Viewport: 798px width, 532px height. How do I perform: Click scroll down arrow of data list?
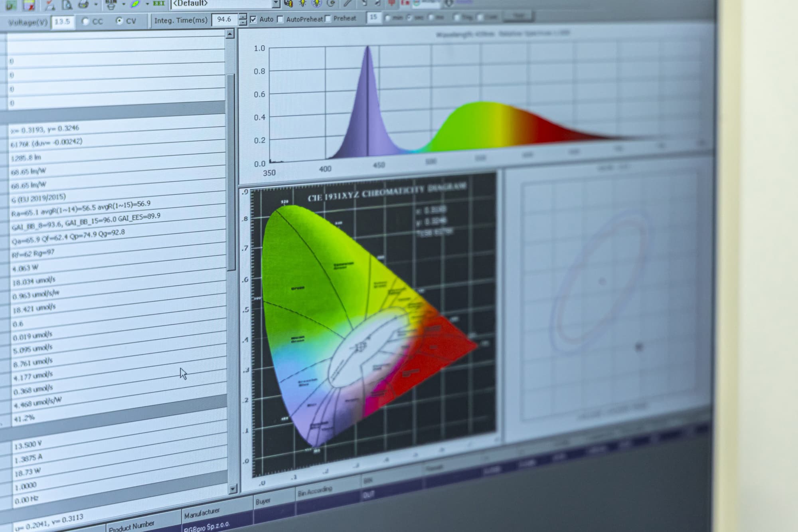pyautogui.click(x=233, y=489)
